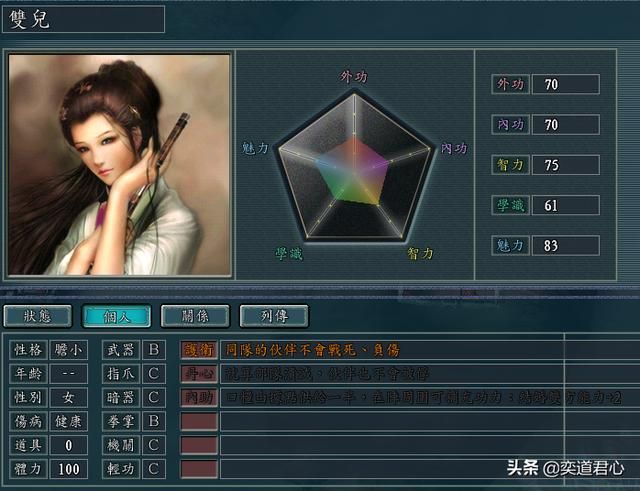
Task: Click the dimmed skill tag between 護衛 and 內助
Action: tap(199, 373)
